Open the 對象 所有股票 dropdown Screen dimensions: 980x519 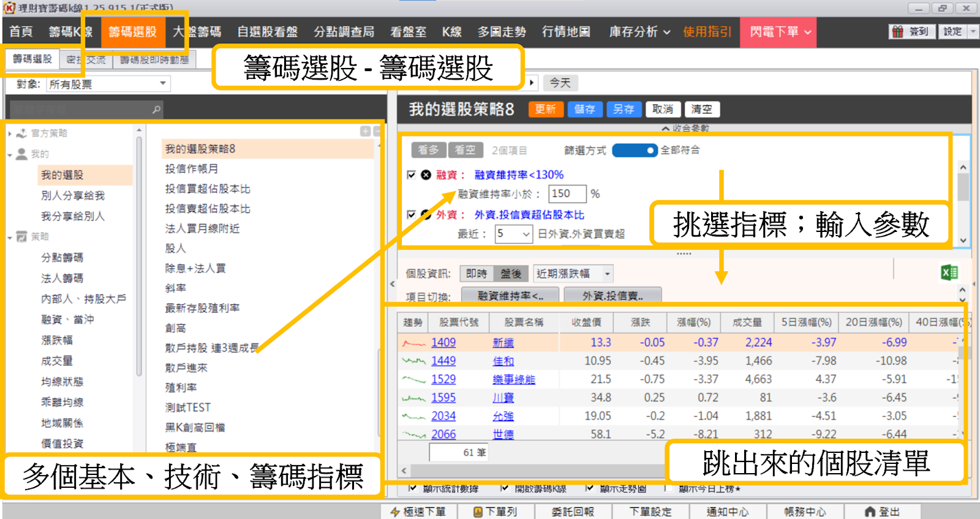pyautogui.click(x=108, y=84)
